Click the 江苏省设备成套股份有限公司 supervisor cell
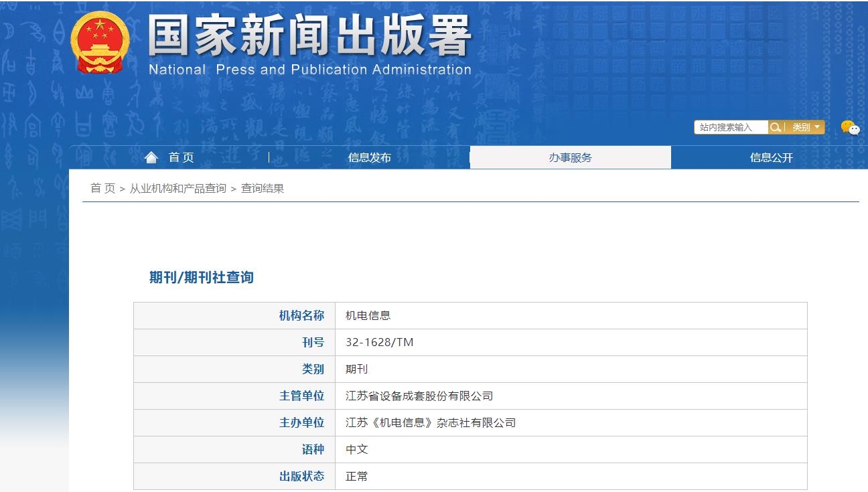 click(x=419, y=396)
